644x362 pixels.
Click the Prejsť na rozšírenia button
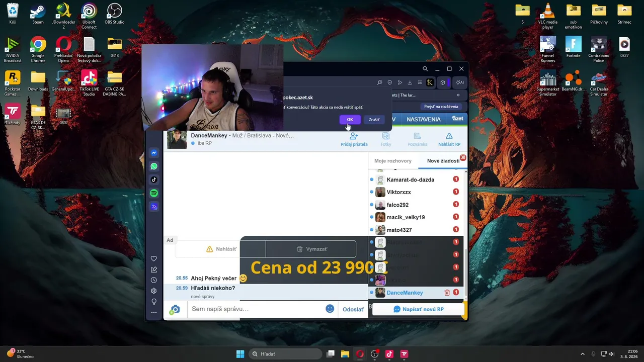(x=441, y=107)
